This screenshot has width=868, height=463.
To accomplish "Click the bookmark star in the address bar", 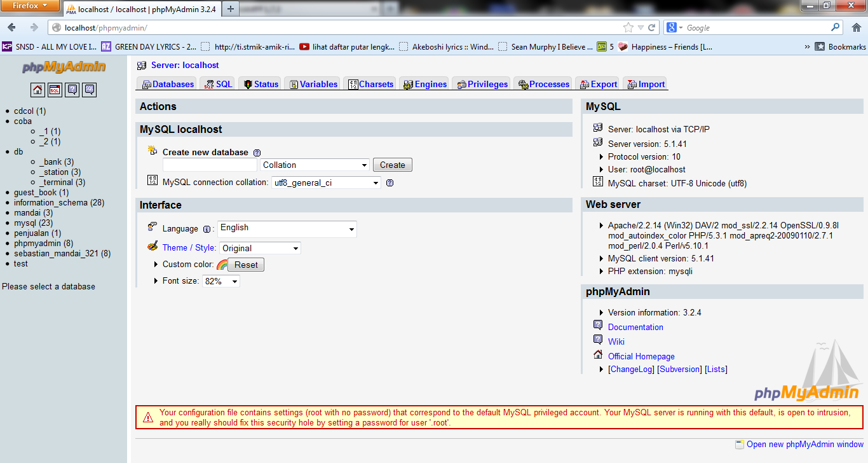I will coord(627,27).
